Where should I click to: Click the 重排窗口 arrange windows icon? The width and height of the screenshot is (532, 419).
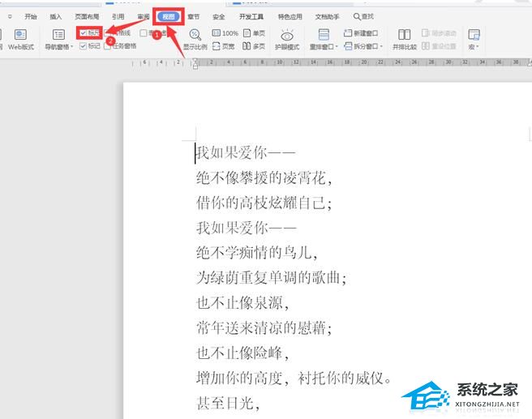pos(324,35)
